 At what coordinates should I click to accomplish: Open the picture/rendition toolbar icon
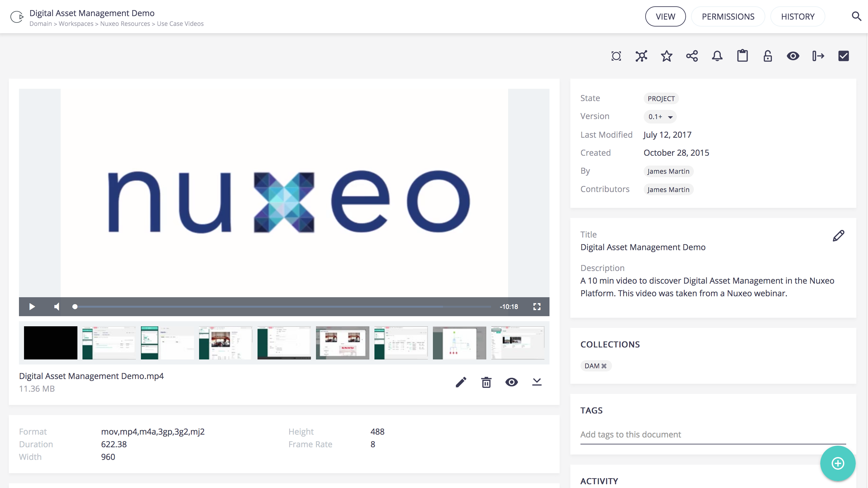(x=616, y=56)
